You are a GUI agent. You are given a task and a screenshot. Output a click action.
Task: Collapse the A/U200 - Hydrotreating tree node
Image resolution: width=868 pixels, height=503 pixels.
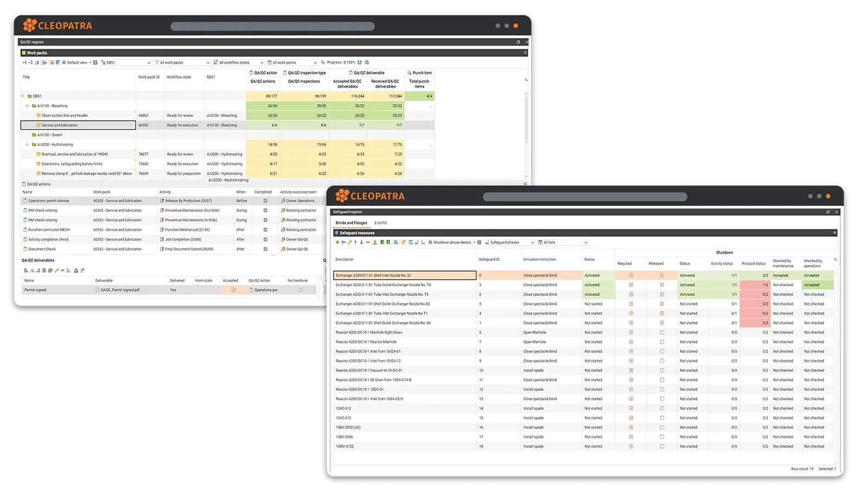[x=28, y=144]
